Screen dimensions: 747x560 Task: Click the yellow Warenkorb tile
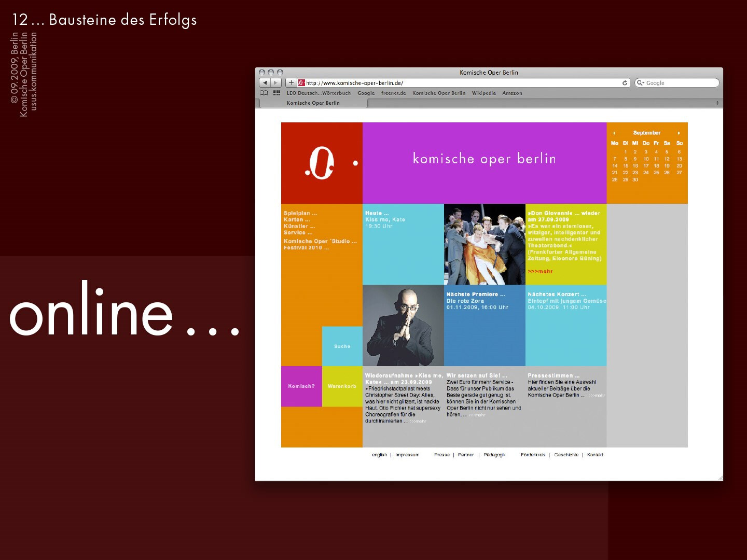(342, 386)
